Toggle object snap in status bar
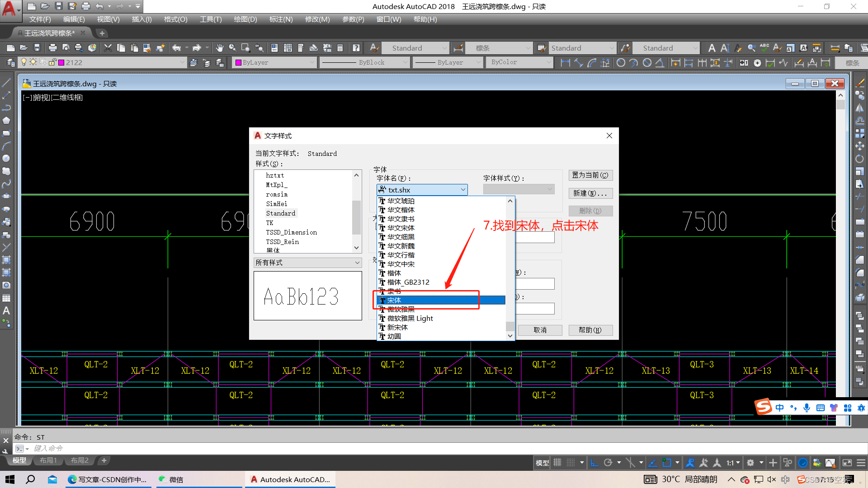This screenshot has height=488, width=868. pos(667,462)
